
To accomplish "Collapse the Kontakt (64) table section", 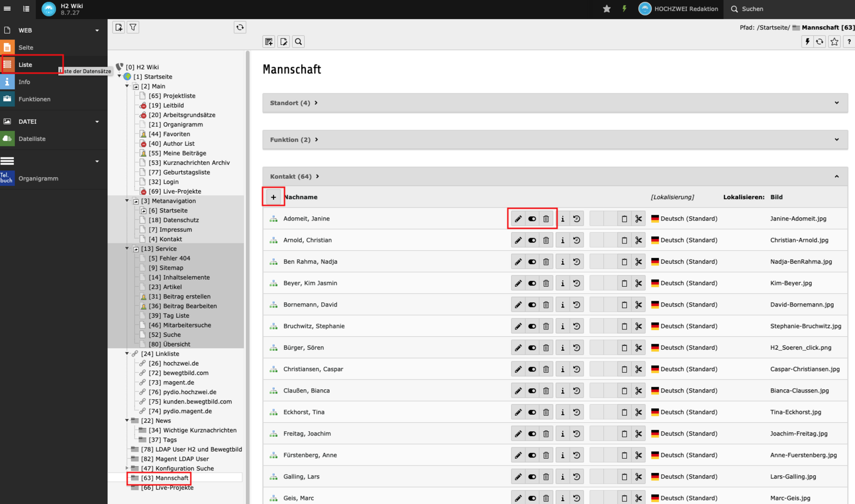I will click(836, 177).
